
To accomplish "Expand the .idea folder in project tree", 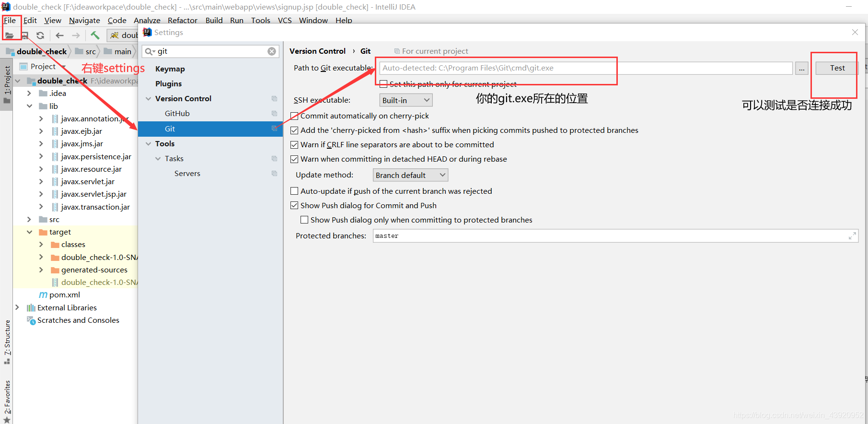I will (x=29, y=93).
